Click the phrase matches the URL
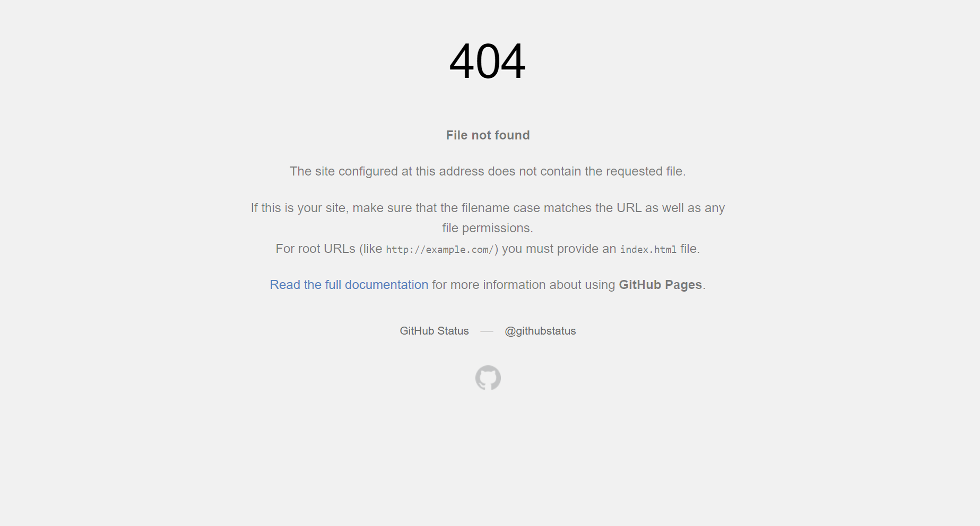This screenshot has height=526, width=980. [593, 208]
